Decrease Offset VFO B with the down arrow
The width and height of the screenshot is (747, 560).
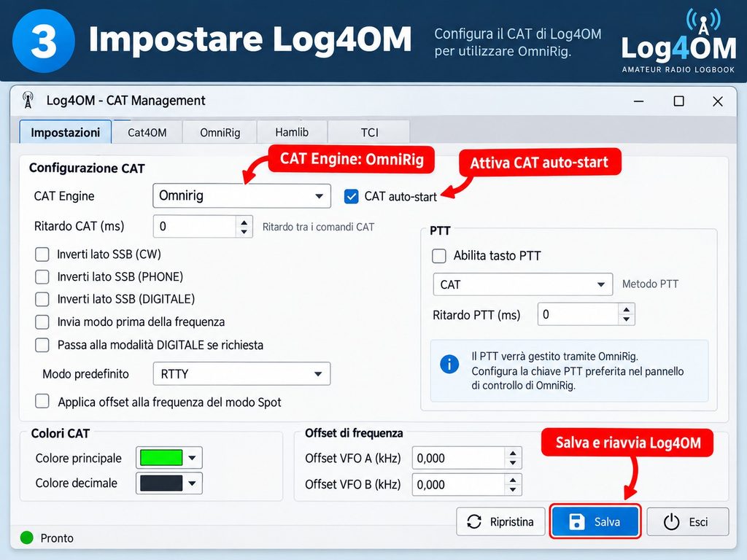[513, 489]
